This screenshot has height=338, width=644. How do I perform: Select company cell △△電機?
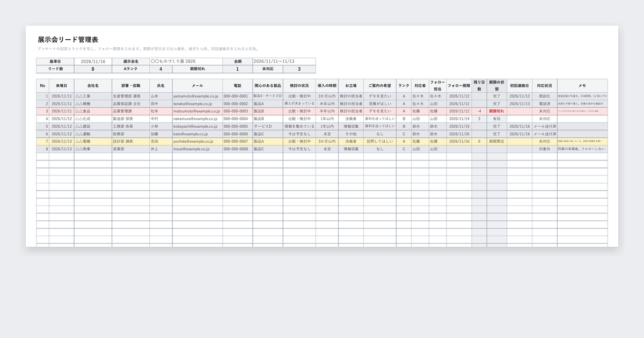click(93, 141)
